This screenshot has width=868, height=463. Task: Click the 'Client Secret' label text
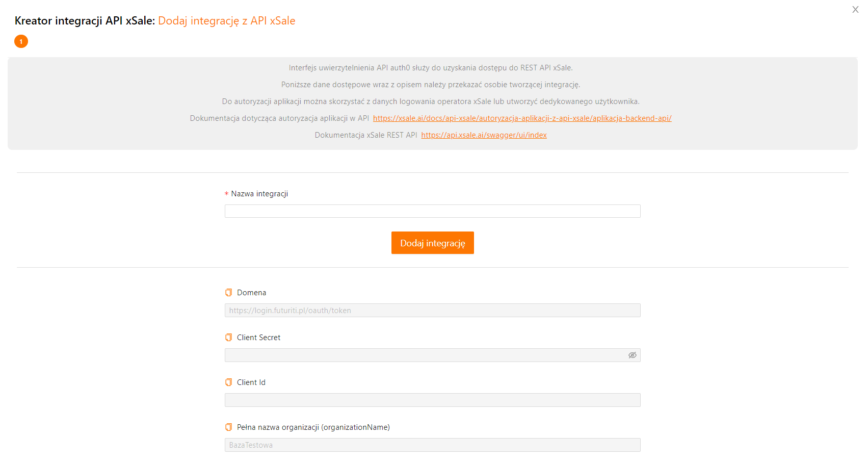(x=258, y=338)
